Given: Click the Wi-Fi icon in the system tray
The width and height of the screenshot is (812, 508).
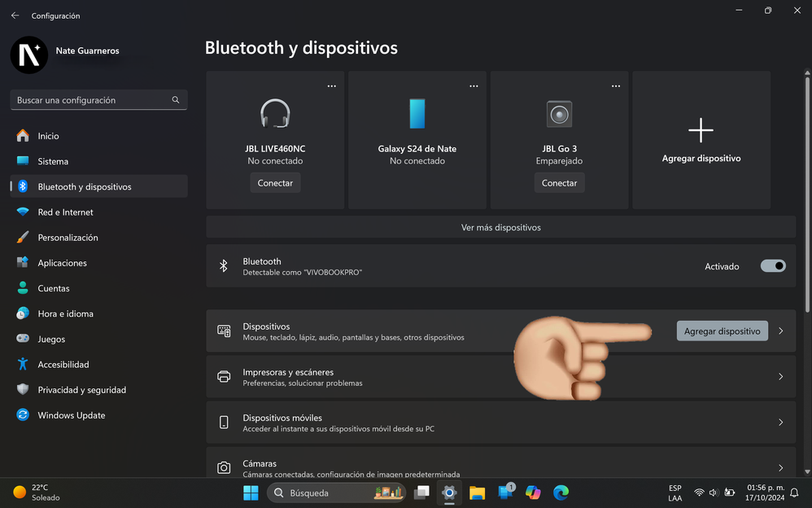Looking at the screenshot, I should [699, 493].
